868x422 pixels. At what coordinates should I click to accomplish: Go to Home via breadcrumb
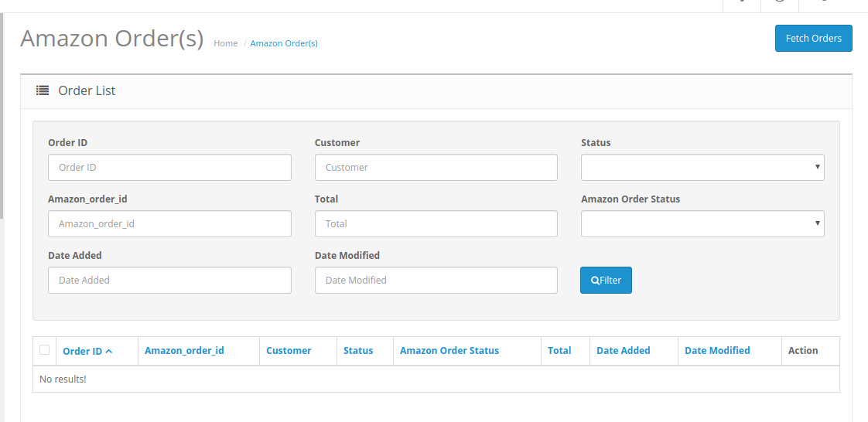pyautogui.click(x=225, y=43)
